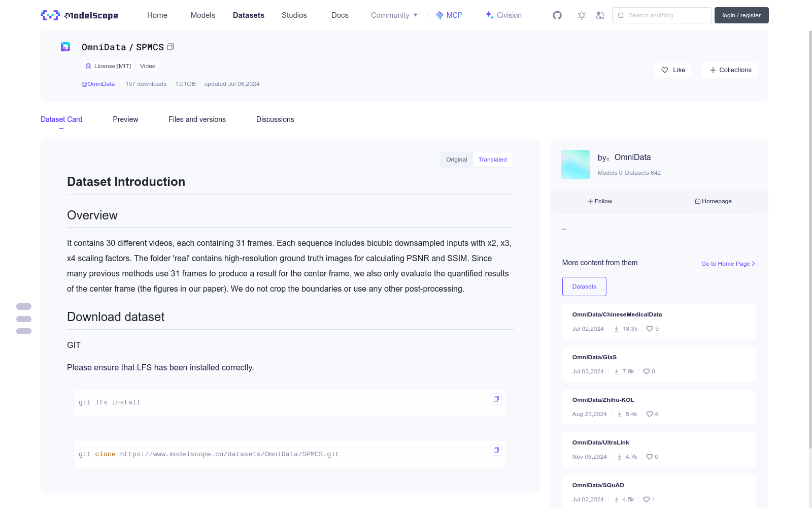Click the license badge icon
This screenshot has height=508, width=812.
click(x=88, y=66)
